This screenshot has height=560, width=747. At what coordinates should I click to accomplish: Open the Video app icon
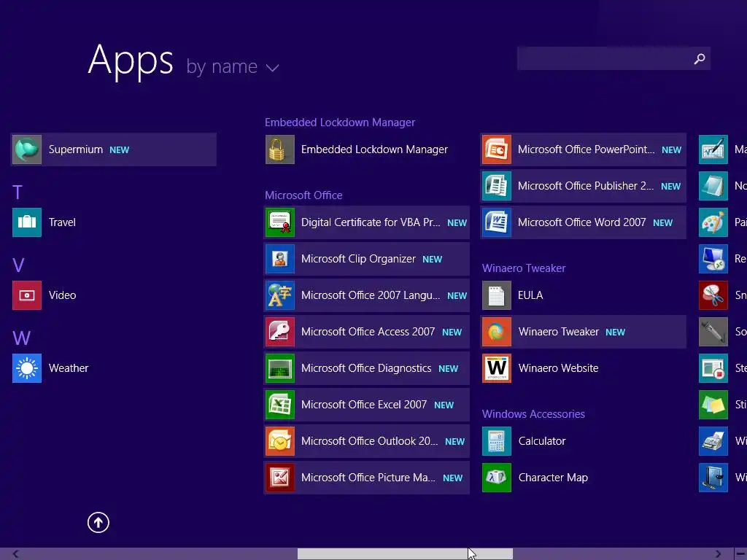tap(27, 295)
